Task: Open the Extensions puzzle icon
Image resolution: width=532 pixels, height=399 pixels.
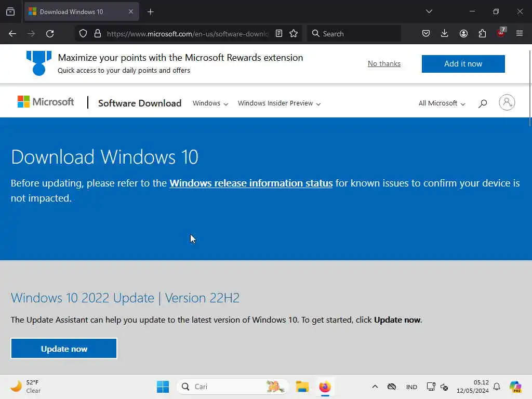Action: [x=482, y=34]
